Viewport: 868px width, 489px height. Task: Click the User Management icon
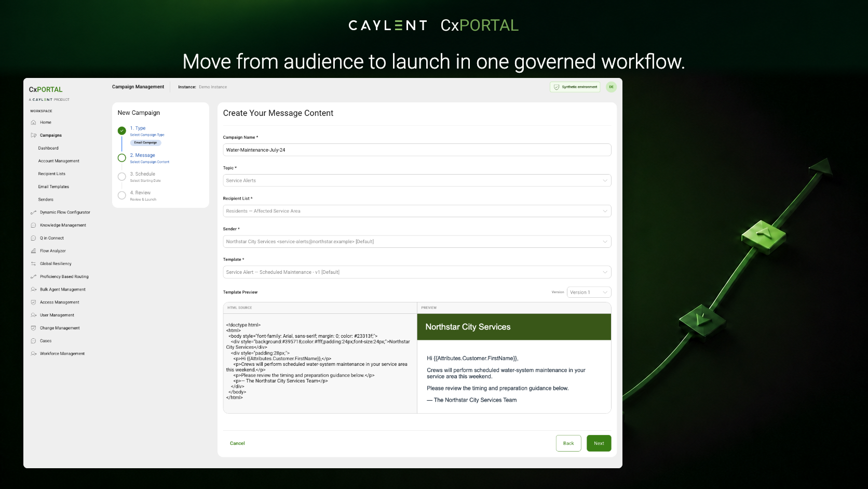click(x=33, y=315)
